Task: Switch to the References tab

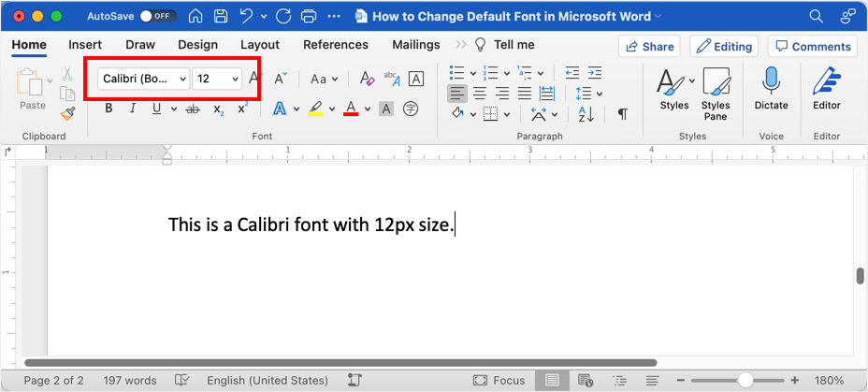Action: 336,45
